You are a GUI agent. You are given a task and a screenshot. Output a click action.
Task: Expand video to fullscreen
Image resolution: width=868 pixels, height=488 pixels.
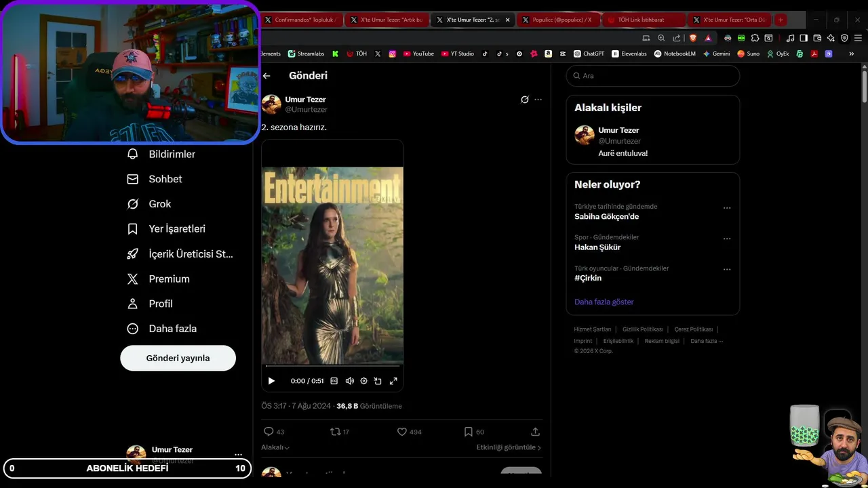pos(393,381)
